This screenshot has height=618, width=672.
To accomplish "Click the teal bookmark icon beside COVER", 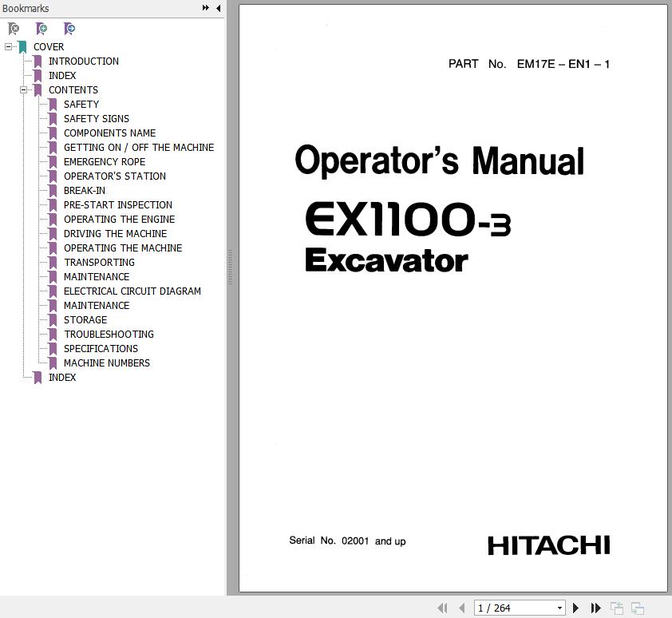I will tap(22, 47).
